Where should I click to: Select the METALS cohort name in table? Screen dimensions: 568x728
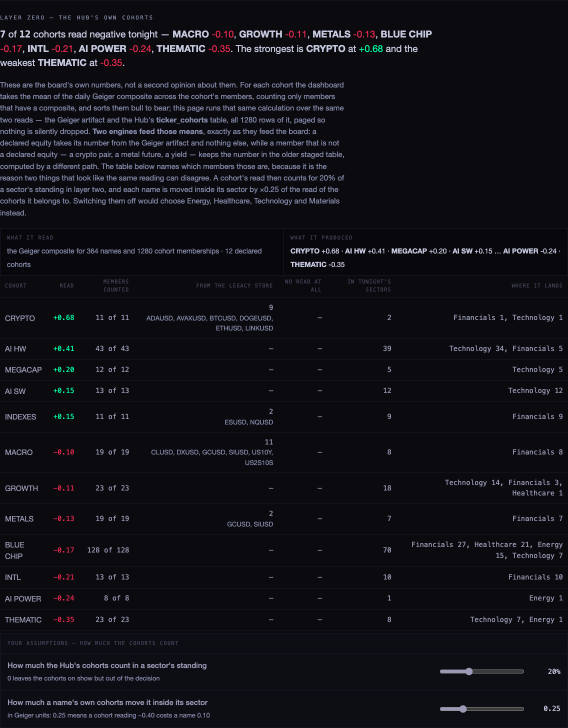(x=19, y=518)
